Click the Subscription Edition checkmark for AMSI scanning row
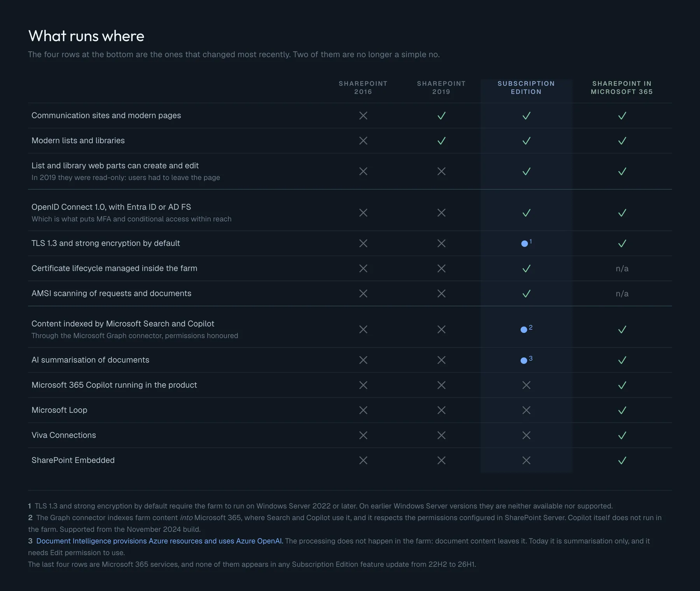This screenshot has width=700, height=591. pyautogui.click(x=526, y=294)
